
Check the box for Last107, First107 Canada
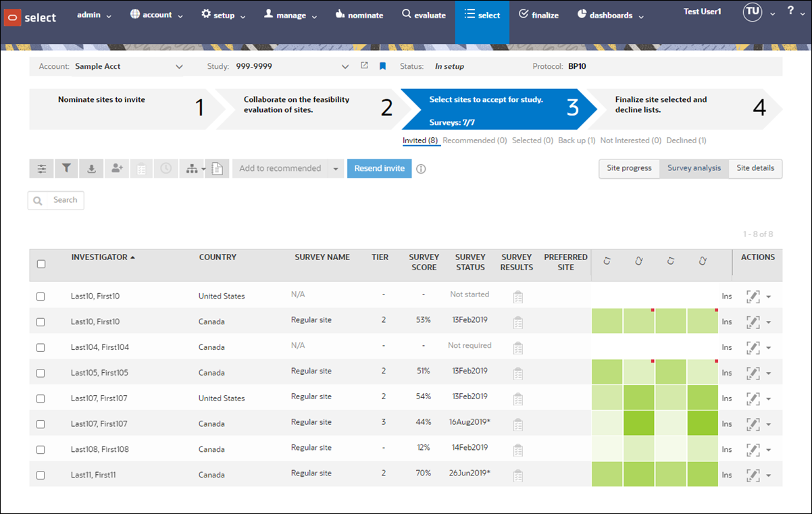pos(41,424)
